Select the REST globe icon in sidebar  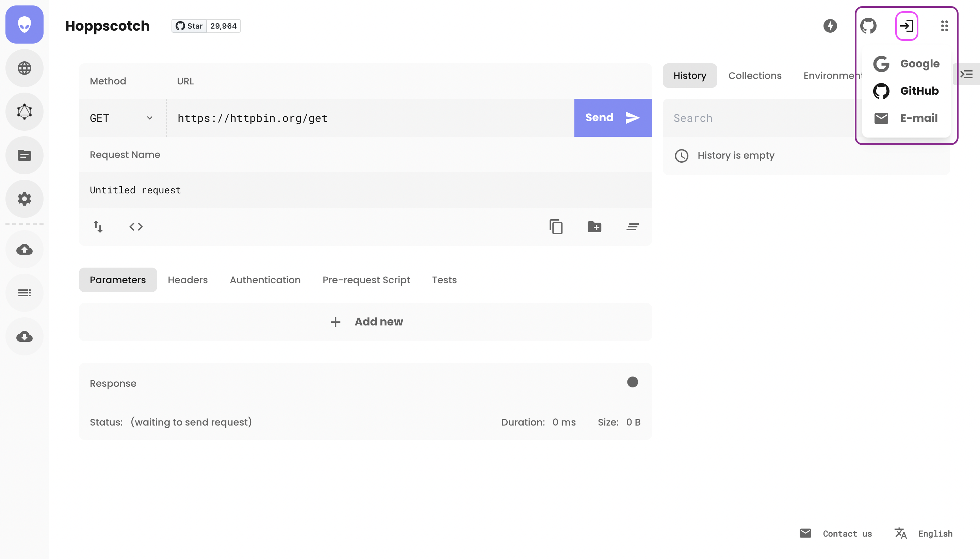coord(24,68)
